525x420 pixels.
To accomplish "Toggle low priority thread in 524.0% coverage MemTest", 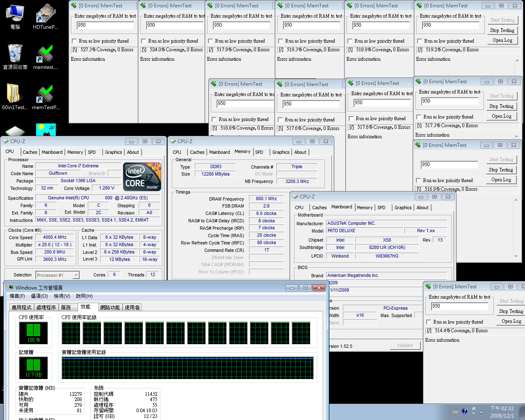I will coord(144,41).
